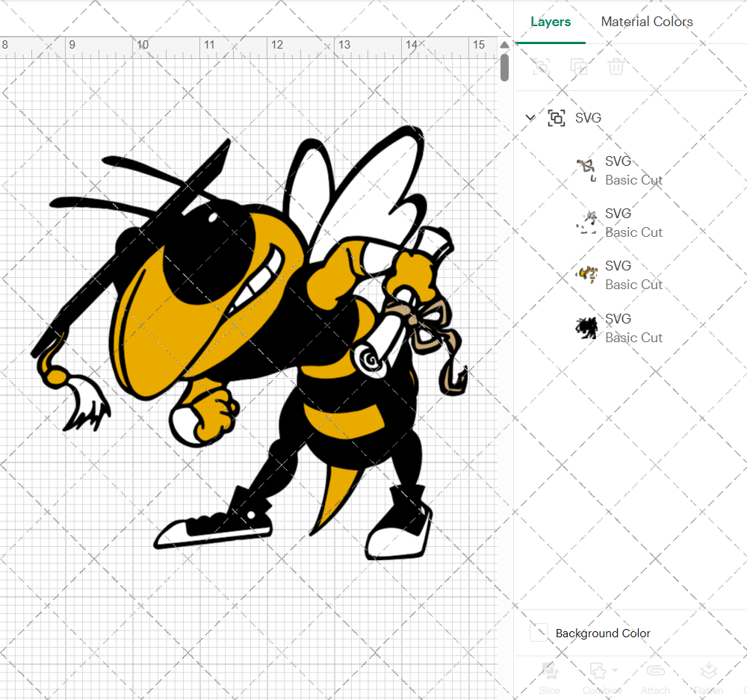Screen dimensions: 747x700
Task: Click the canvas scroll up arrow
Action: click(504, 45)
